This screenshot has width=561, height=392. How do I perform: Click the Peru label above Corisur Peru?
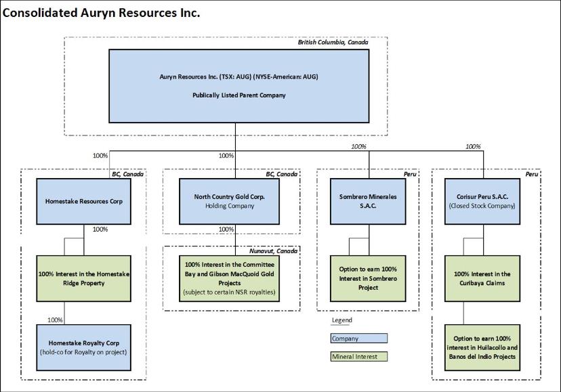coord(532,174)
